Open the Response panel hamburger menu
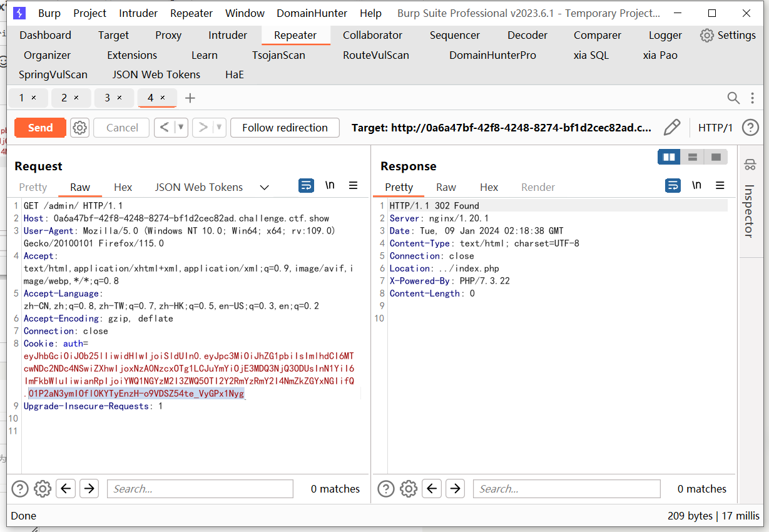 point(720,186)
